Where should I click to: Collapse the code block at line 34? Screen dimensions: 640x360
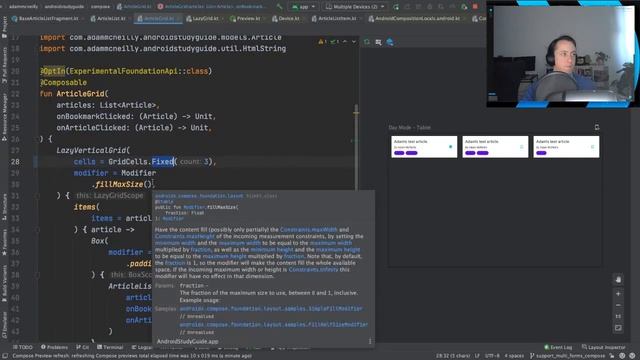point(37,230)
